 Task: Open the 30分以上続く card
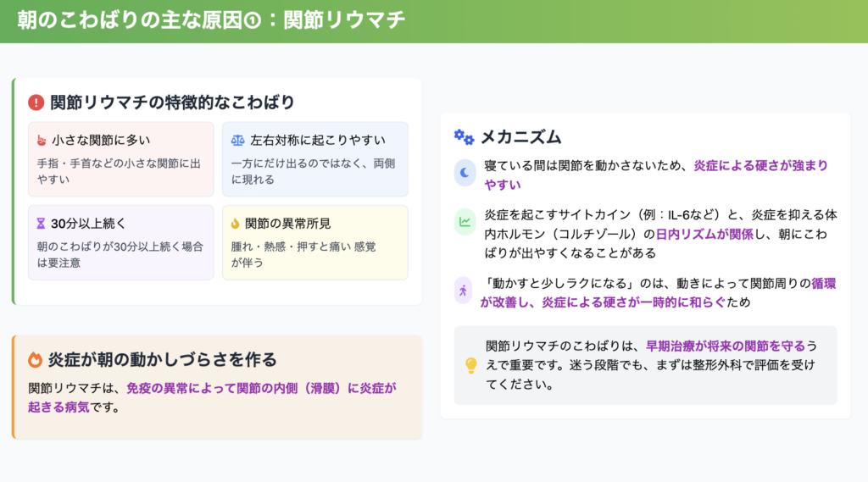121,242
